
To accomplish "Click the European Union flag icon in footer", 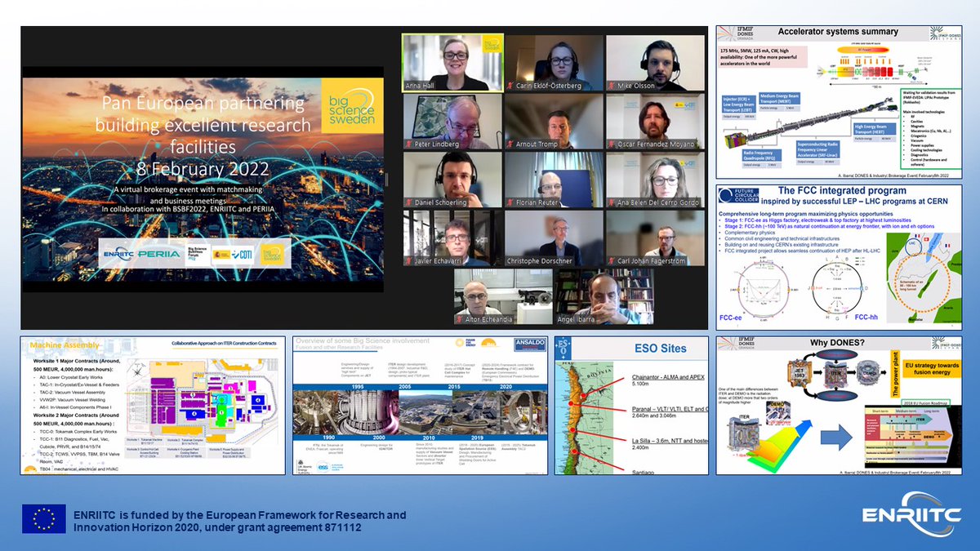I will click(x=44, y=520).
